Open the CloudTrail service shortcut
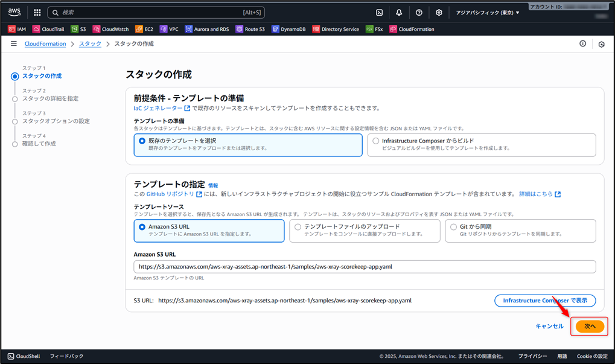 tap(48, 29)
